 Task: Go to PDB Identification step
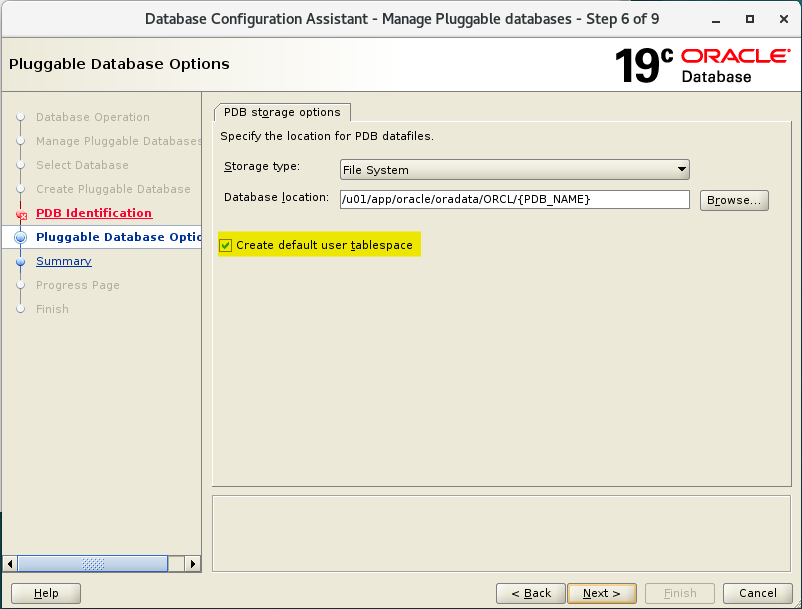click(x=94, y=213)
